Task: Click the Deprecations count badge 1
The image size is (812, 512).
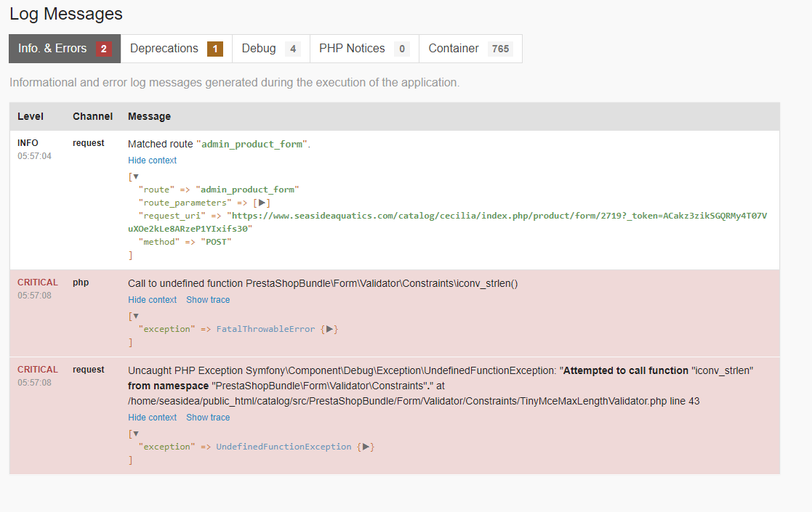Action: tap(215, 49)
